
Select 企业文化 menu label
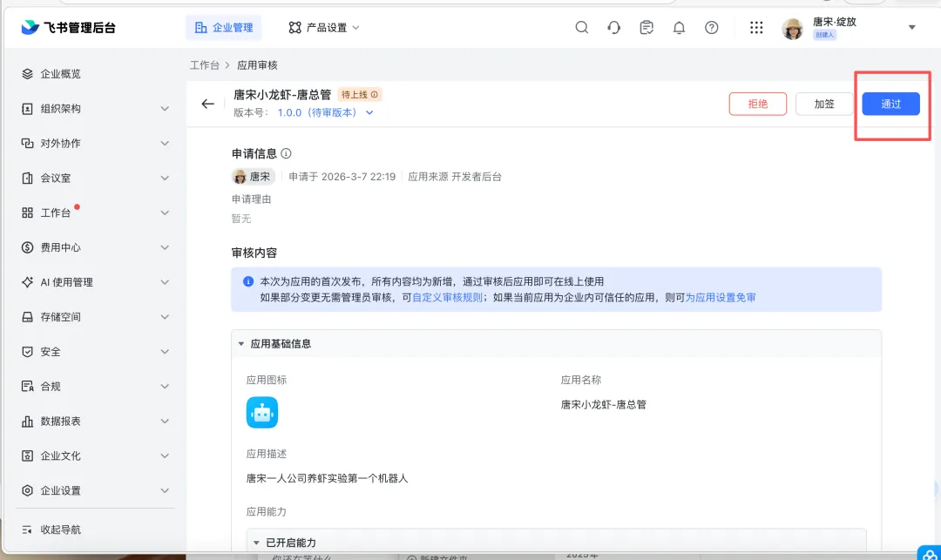click(61, 455)
